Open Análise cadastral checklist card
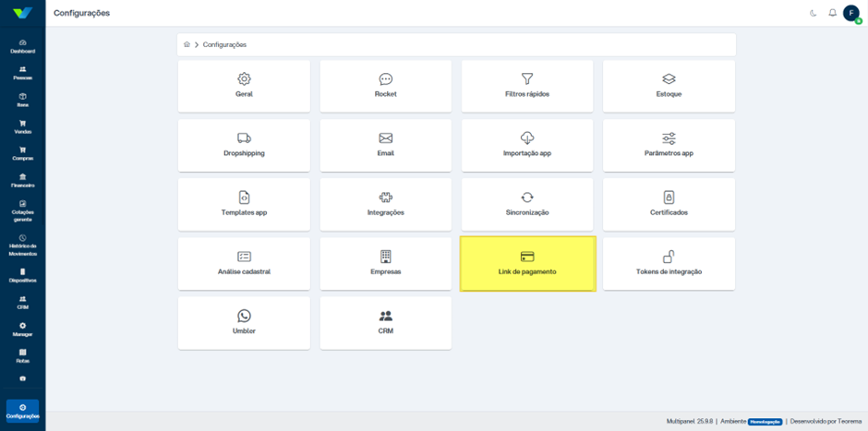The image size is (868, 431). coord(244,263)
